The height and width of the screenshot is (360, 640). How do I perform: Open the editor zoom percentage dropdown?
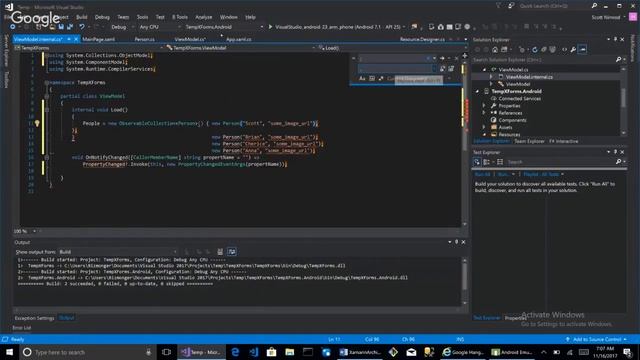pyautogui.click(x=24, y=231)
